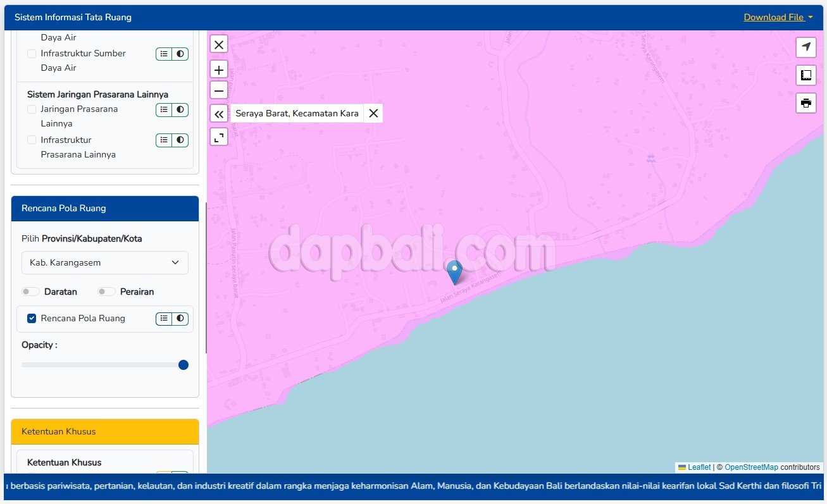This screenshot has height=504, width=827.
Task: Select the Ketentuan Khusus panel header
Action: pos(105,431)
